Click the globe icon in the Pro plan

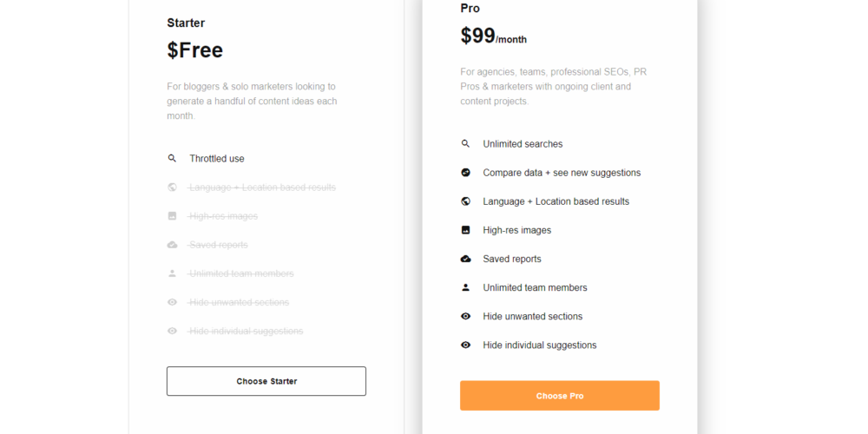coord(465,201)
